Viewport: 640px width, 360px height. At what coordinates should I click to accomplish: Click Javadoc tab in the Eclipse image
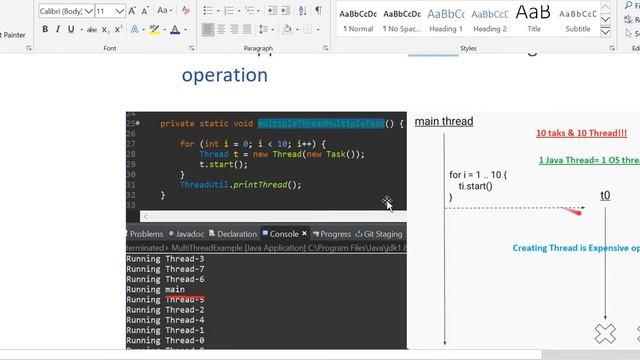click(x=186, y=234)
